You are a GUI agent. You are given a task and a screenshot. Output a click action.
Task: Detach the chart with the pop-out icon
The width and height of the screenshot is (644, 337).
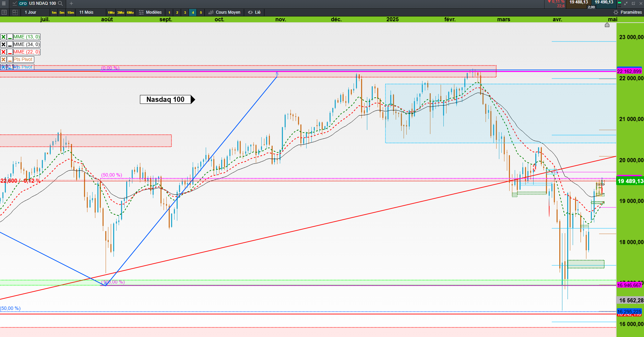633,3
